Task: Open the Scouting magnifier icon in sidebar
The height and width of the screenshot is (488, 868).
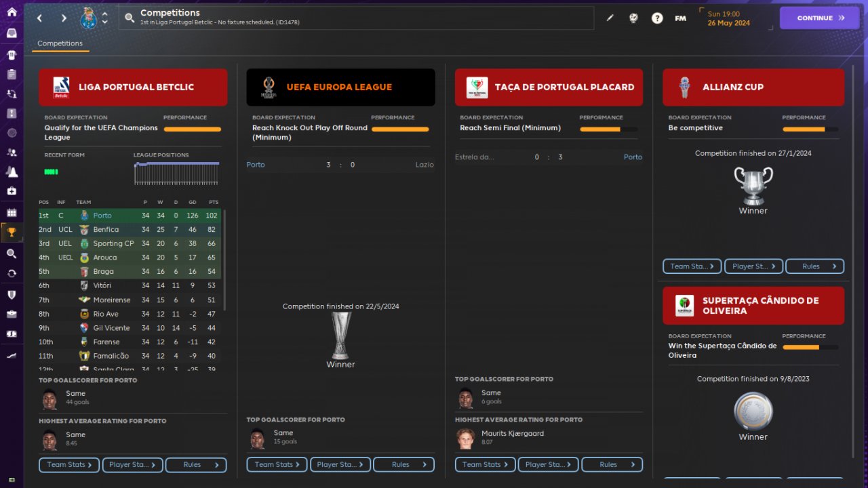Action: pos(12,253)
